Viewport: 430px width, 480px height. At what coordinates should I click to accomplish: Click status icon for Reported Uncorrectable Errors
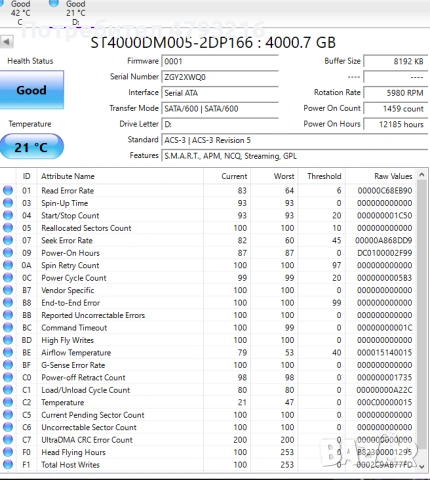pos(8,315)
